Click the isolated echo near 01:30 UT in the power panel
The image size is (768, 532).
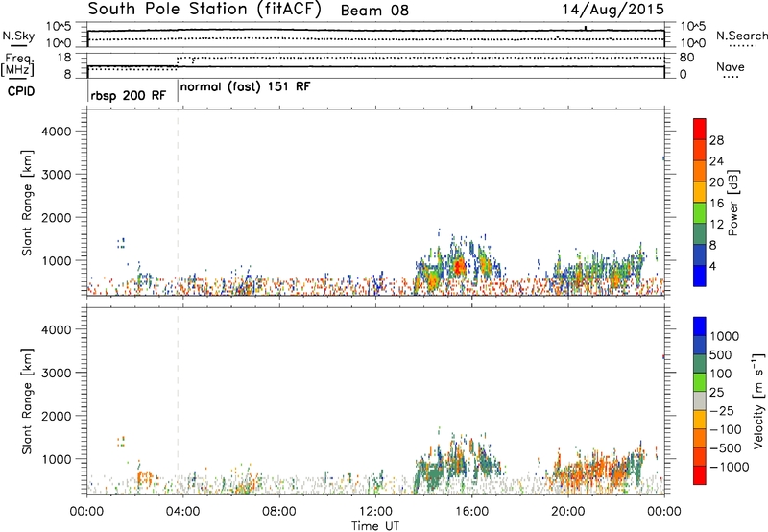121,243
